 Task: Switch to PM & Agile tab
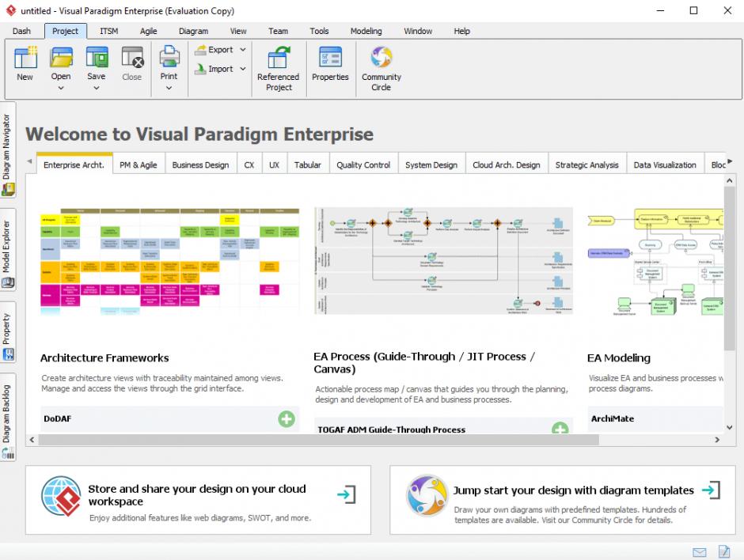(139, 165)
